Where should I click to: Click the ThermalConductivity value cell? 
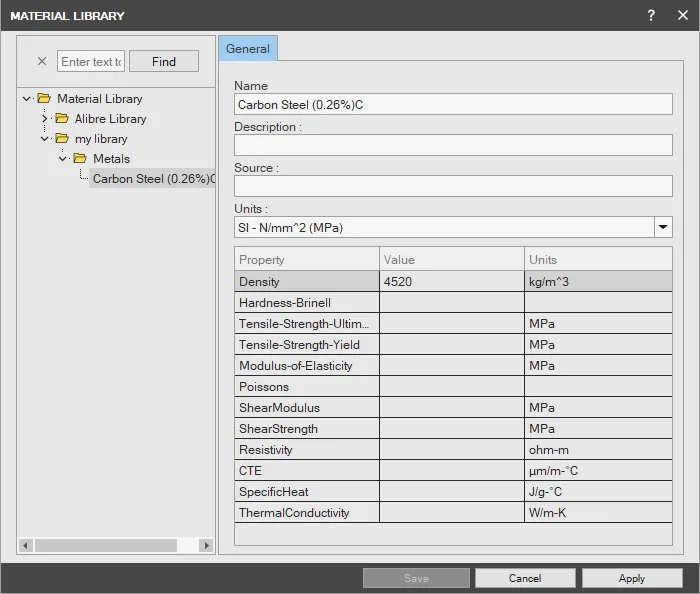pyautogui.click(x=452, y=512)
